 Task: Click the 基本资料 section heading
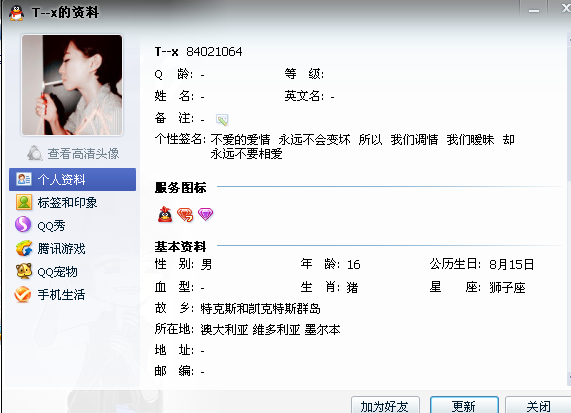(181, 247)
